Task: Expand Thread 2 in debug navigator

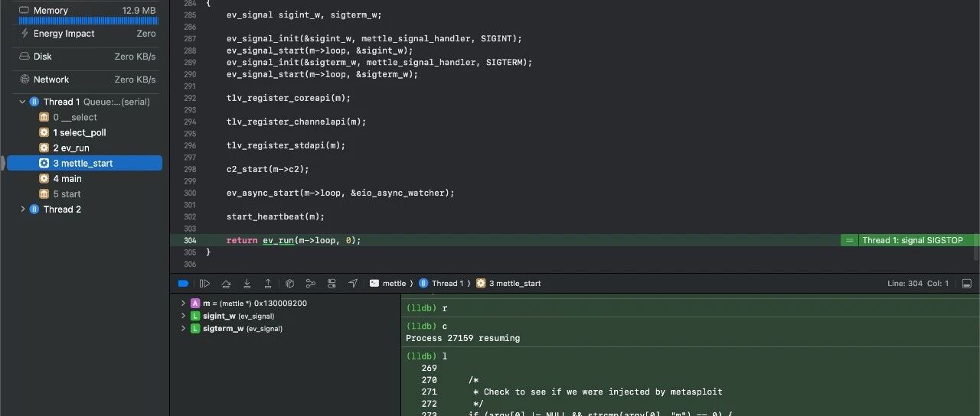Action: point(22,209)
